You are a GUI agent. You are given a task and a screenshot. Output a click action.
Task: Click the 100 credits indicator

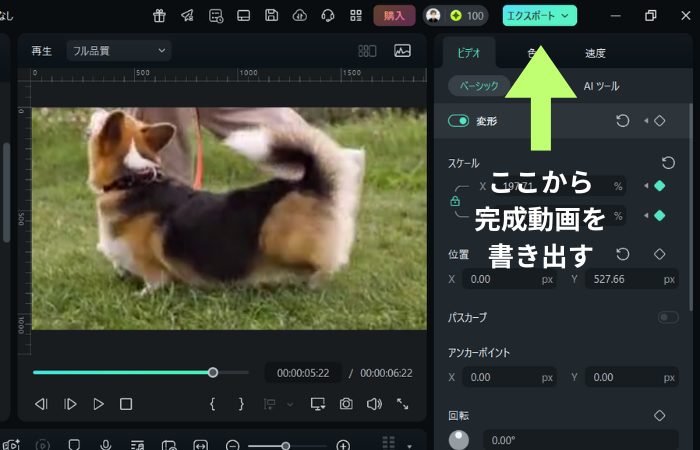coord(467,16)
